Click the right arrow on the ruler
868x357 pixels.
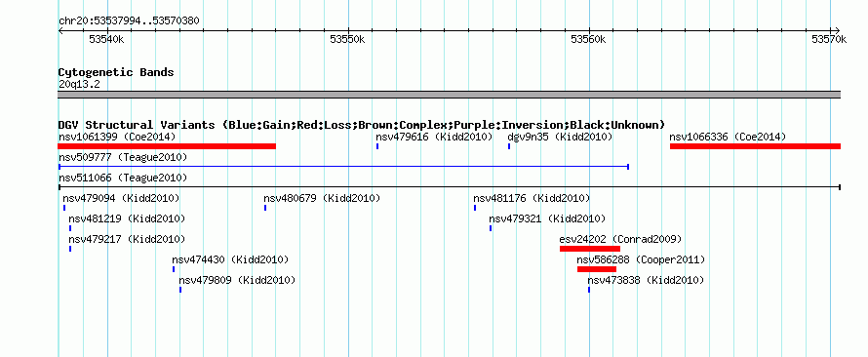(x=837, y=30)
